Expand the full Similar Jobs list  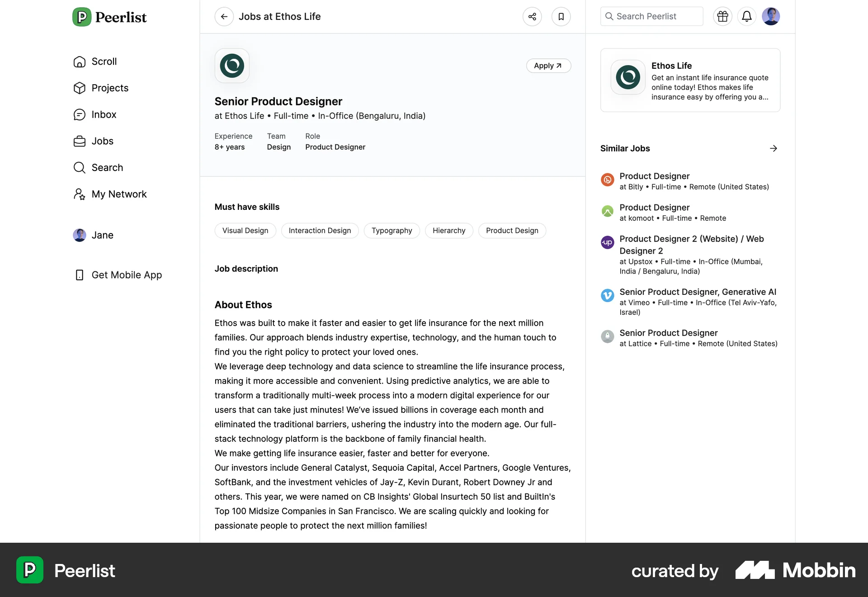(x=774, y=148)
